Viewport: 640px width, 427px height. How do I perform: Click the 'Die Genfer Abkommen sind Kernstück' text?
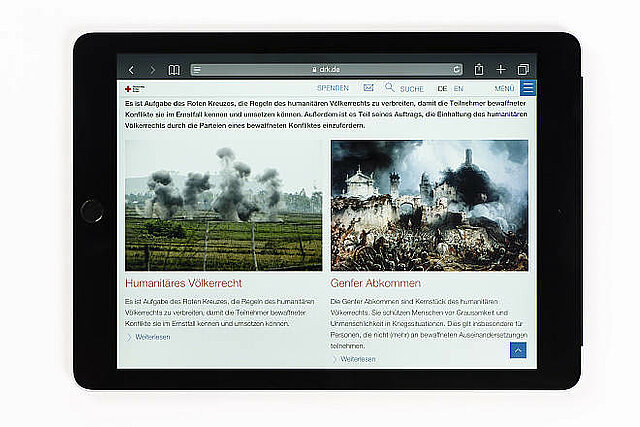[x=429, y=323]
